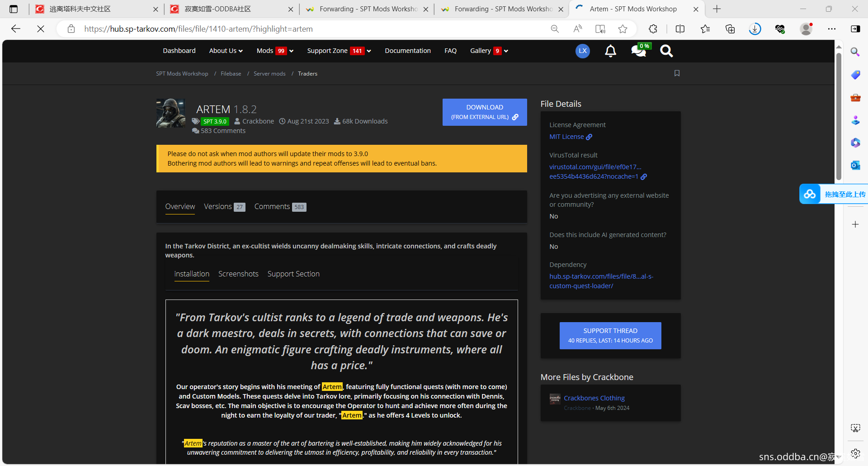Expand the Mods dropdown menu

[275, 51]
